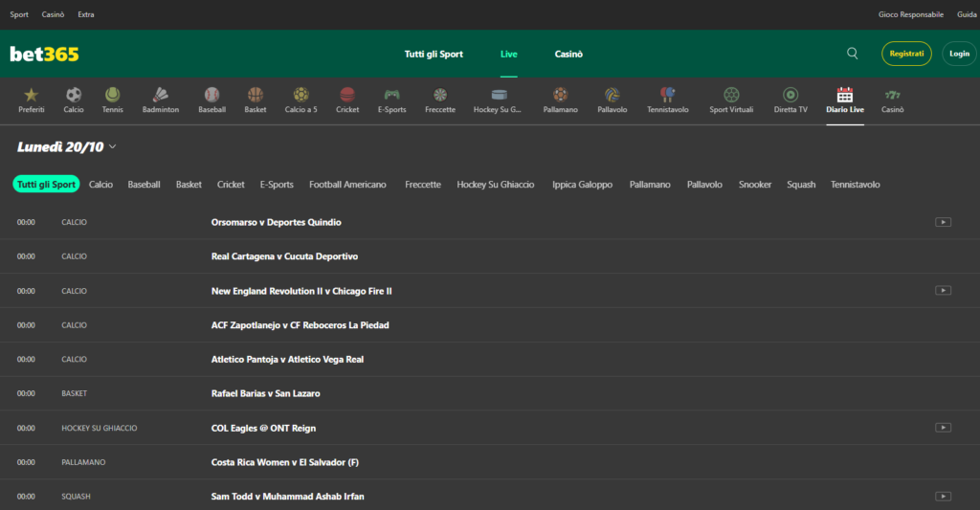The width and height of the screenshot is (980, 510).
Task: Play stream for COL Eagles @ ONT Reign
Action: click(x=943, y=428)
